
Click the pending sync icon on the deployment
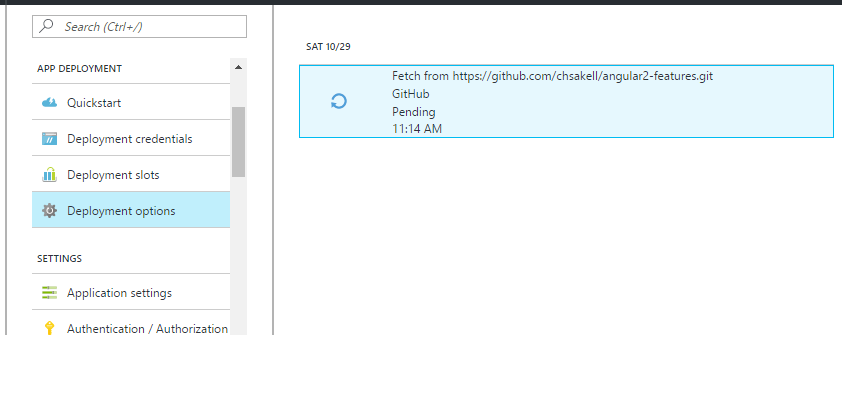pos(339,101)
